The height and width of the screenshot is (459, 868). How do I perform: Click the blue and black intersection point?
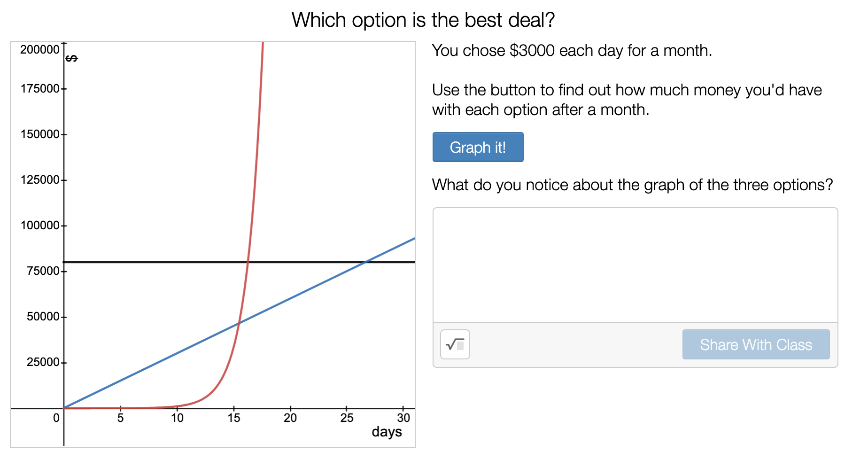click(x=365, y=262)
